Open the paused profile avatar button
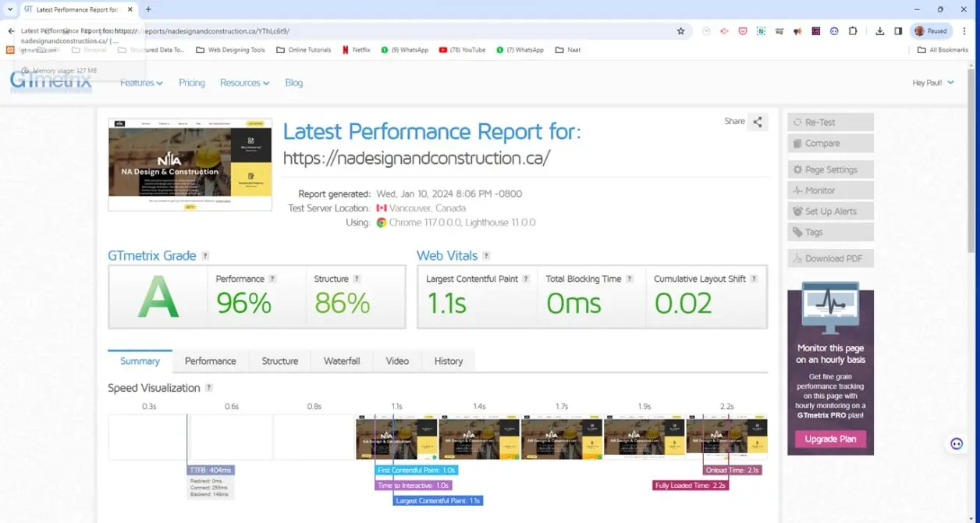The height and width of the screenshot is (523, 980). click(x=931, y=31)
